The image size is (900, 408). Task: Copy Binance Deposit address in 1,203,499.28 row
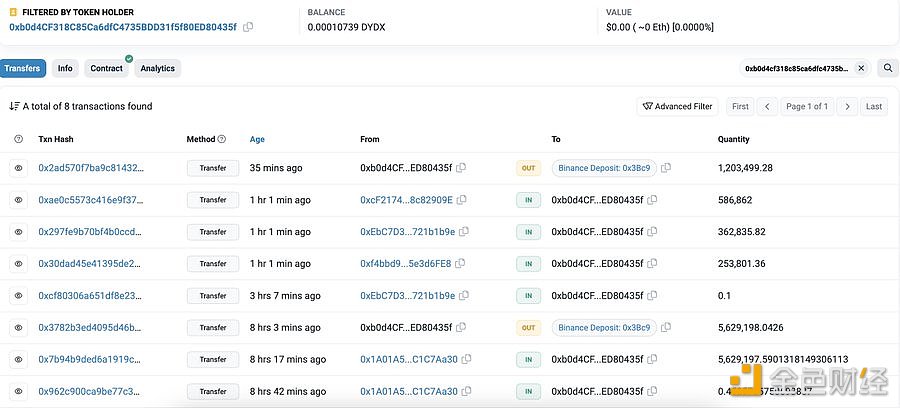click(x=666, y=168)
